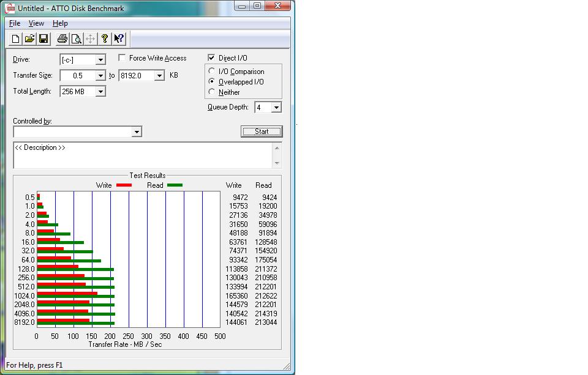Image resolution: width=588 pixels, height=375 pixels.
Task: Click the read value 214319
Action: [x=266, y=314]
